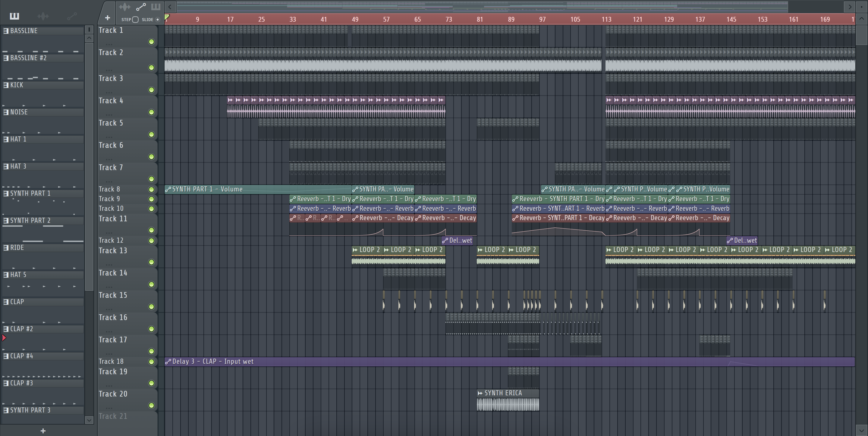The image size is (868, 436).
Task: Click the Delay 3 - CLAP - Input wet clip
Action: point(509,361)
